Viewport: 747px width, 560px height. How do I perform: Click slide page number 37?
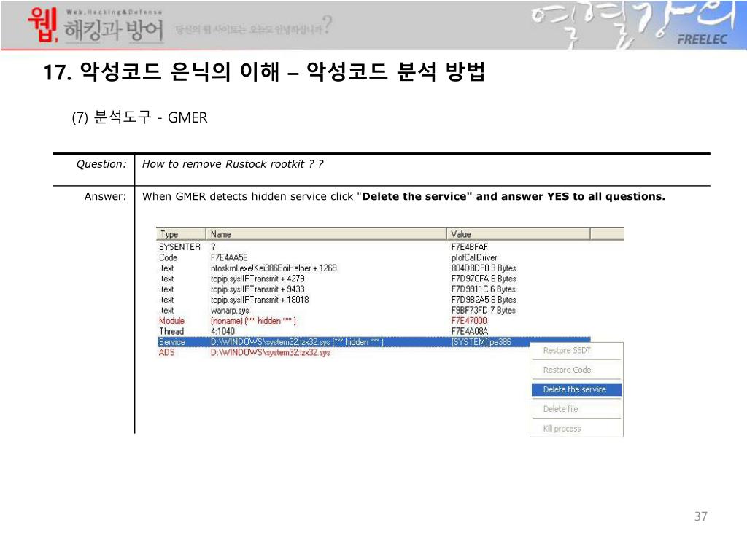pyautogui.click(x=701, y=516)
